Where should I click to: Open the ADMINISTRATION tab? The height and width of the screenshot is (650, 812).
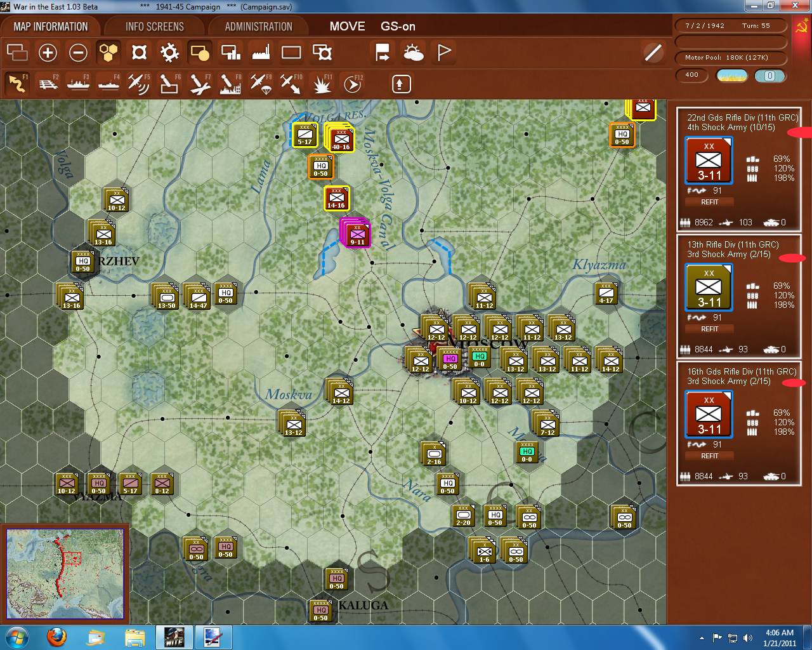point(259,27)
